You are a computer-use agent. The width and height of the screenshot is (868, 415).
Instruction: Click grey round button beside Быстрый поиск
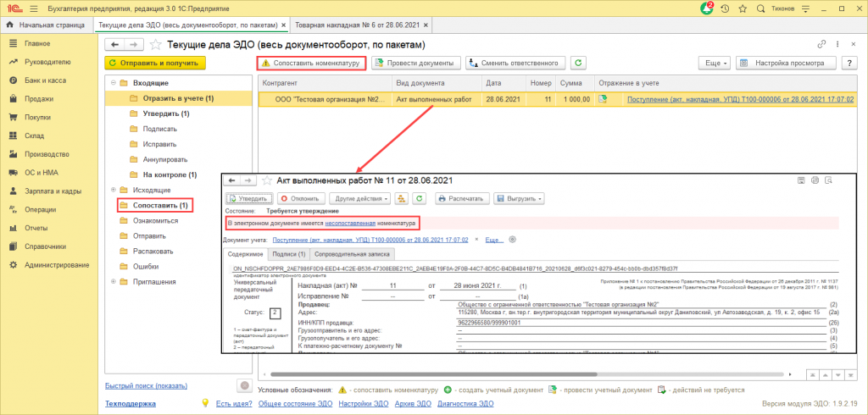pyautogui.click(x=245, y=385)
